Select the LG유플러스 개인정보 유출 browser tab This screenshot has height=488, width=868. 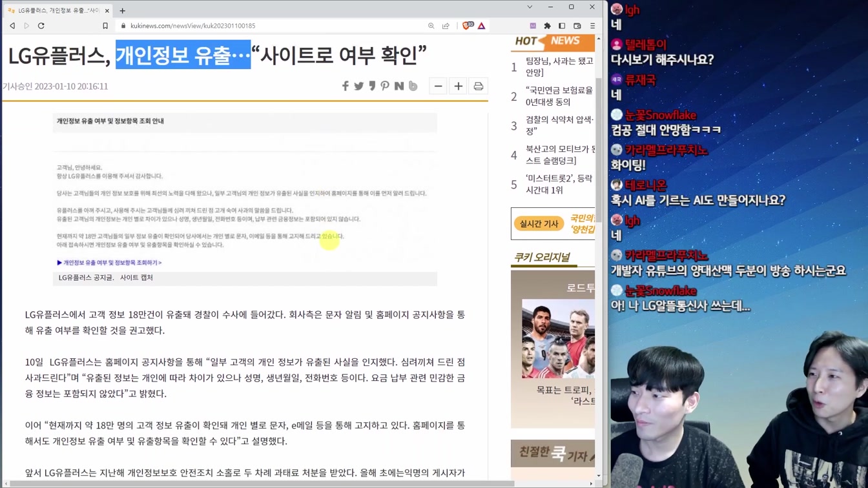tap(58, 10)
